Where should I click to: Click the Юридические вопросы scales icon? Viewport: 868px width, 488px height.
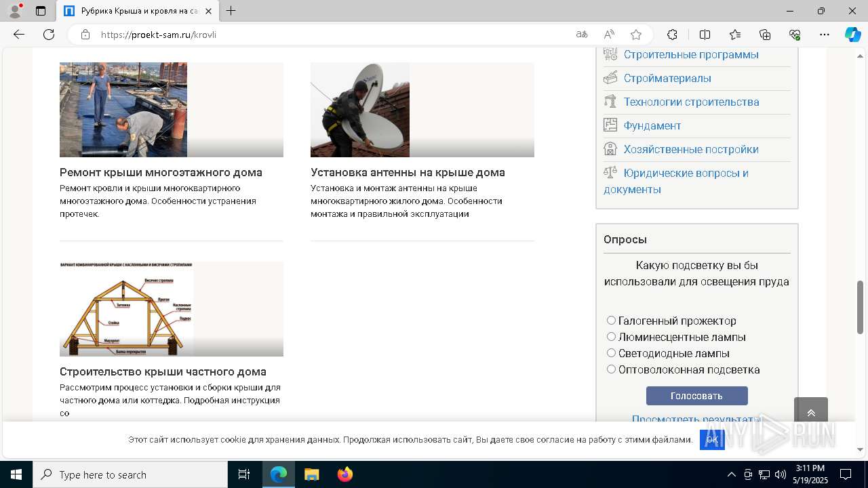pyautogui.click(x=610, y=172)
